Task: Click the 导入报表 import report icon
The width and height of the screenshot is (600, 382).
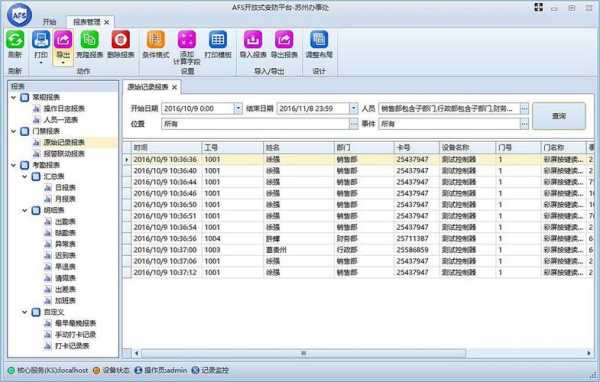Action: click(x=253, y=39)
